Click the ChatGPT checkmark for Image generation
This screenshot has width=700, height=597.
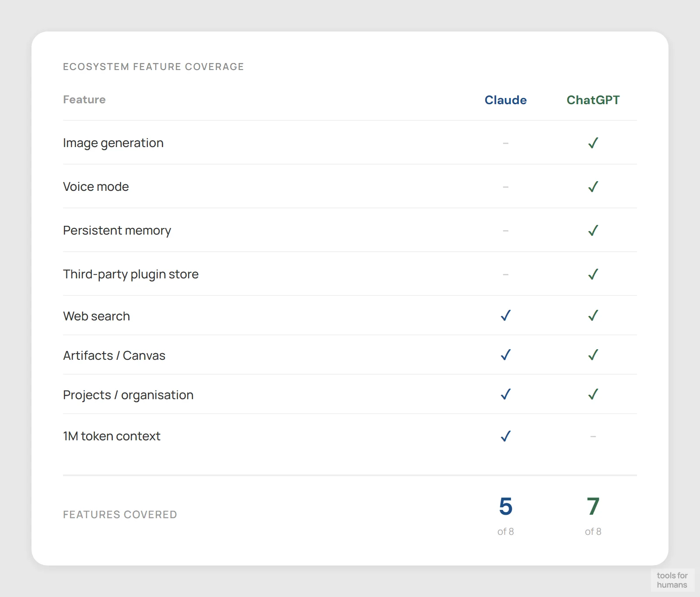coord(593,143)
